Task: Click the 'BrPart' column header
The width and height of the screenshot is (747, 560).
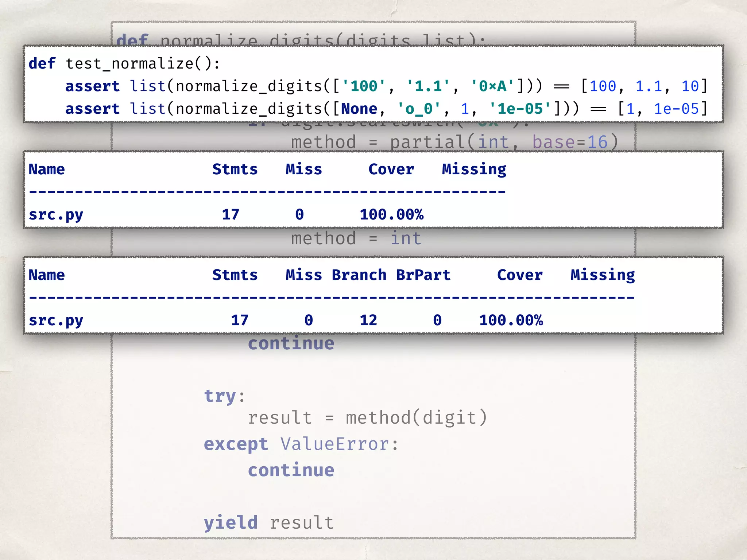Action: [423, 275]
